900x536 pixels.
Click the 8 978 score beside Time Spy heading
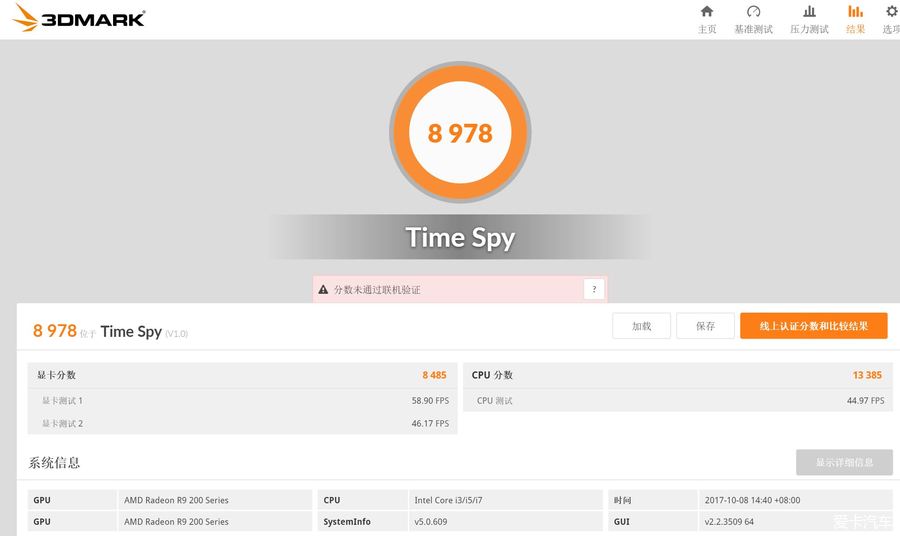tap(55, 331)
